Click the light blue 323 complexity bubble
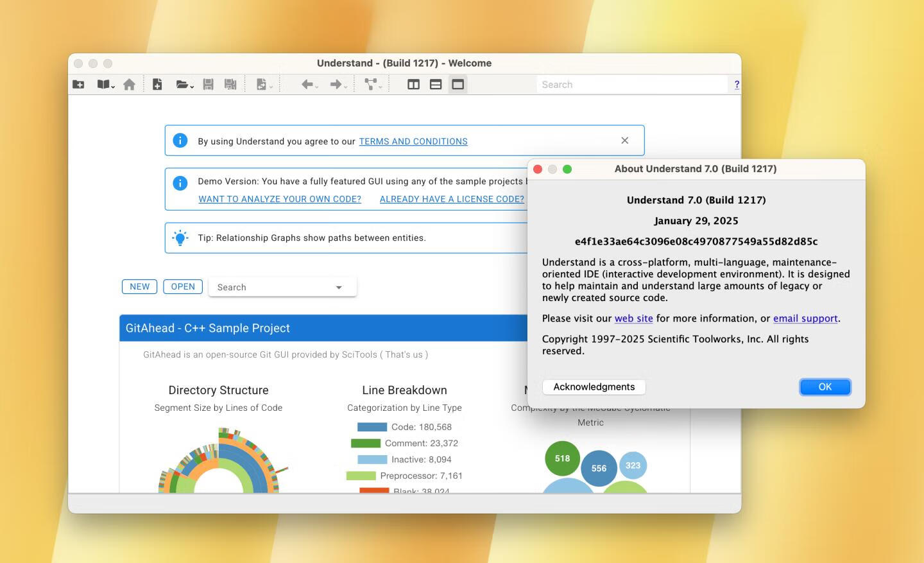Viewport: 924px width, 563px height. [633, 465]
